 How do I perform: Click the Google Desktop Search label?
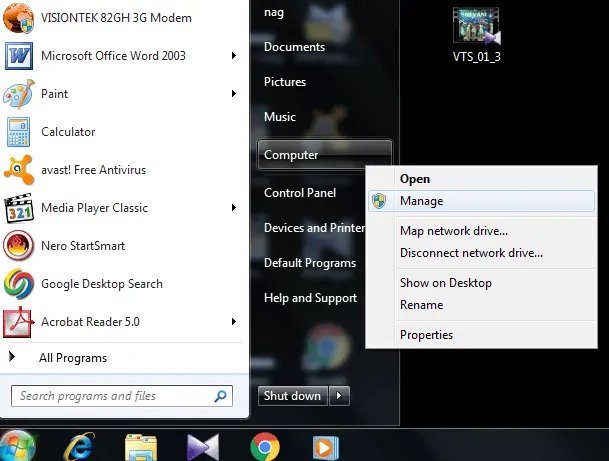102,284
